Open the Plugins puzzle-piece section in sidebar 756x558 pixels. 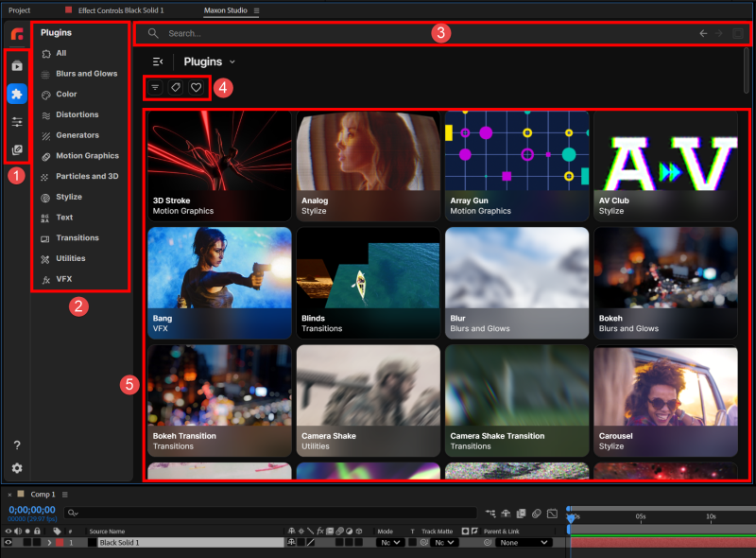click(x=16, y=94)
